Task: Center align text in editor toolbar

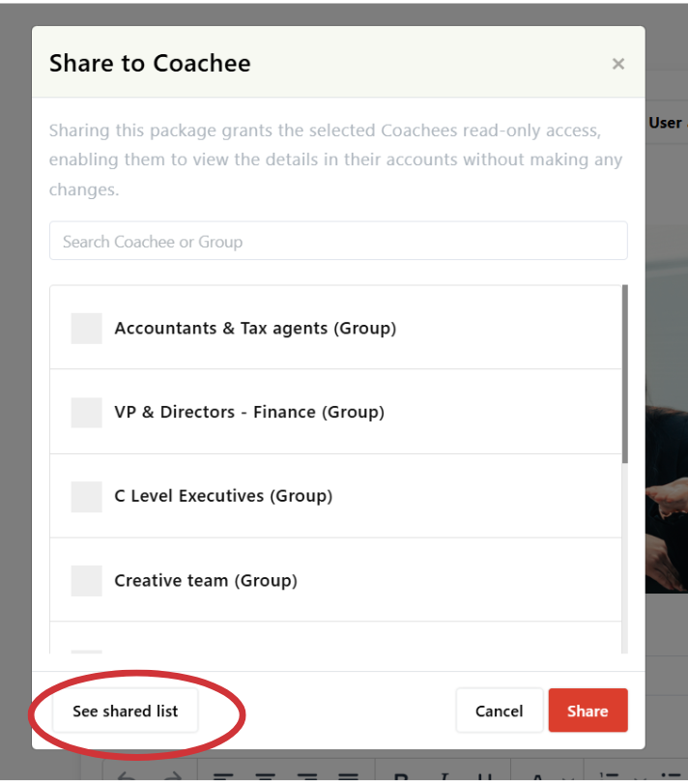Action: tap(266, 776)
